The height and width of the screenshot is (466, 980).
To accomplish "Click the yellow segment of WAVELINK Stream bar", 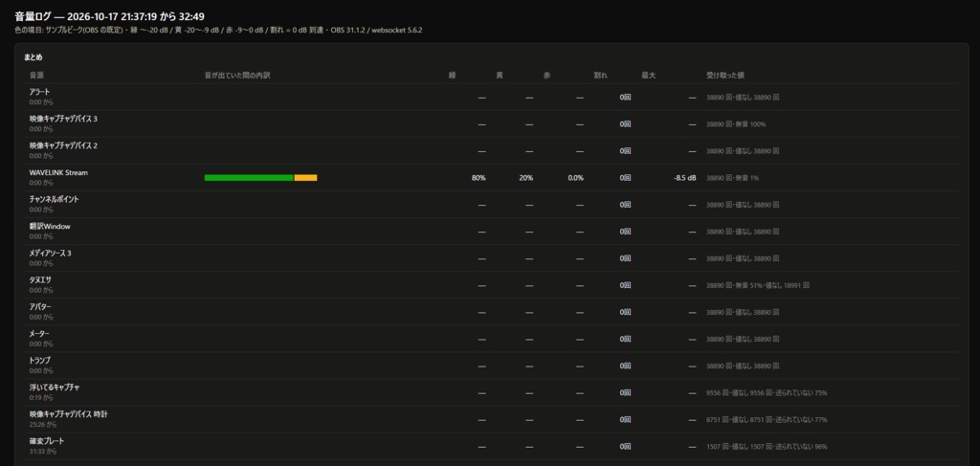I will [305, 178].
